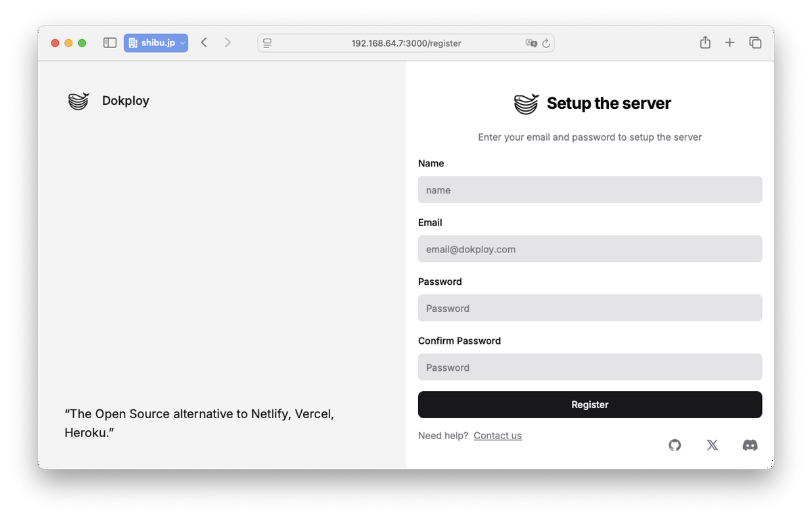Click the Register button
This screenshot has height=519, width=812.
click(590, 405)
